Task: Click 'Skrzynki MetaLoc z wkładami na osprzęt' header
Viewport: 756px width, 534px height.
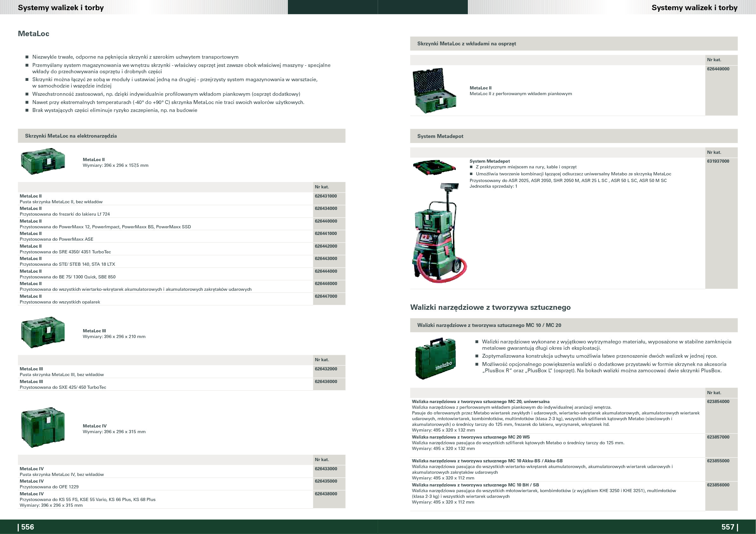Action: coord(467,43)
